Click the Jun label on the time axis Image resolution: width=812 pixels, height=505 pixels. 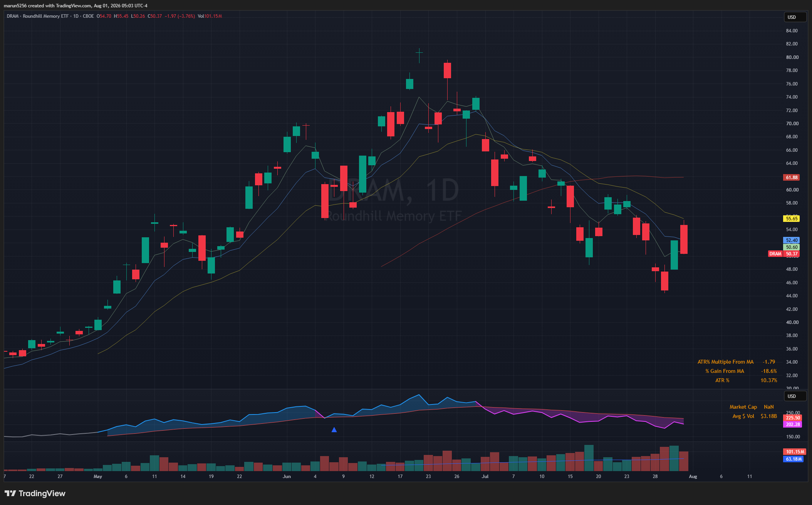[287, 476]
